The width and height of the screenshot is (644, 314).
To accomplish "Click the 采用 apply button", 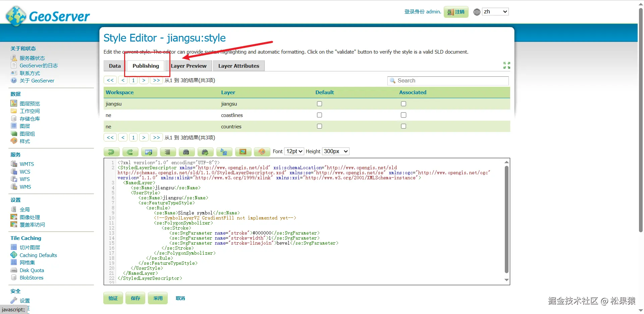I will coord(158,298).
